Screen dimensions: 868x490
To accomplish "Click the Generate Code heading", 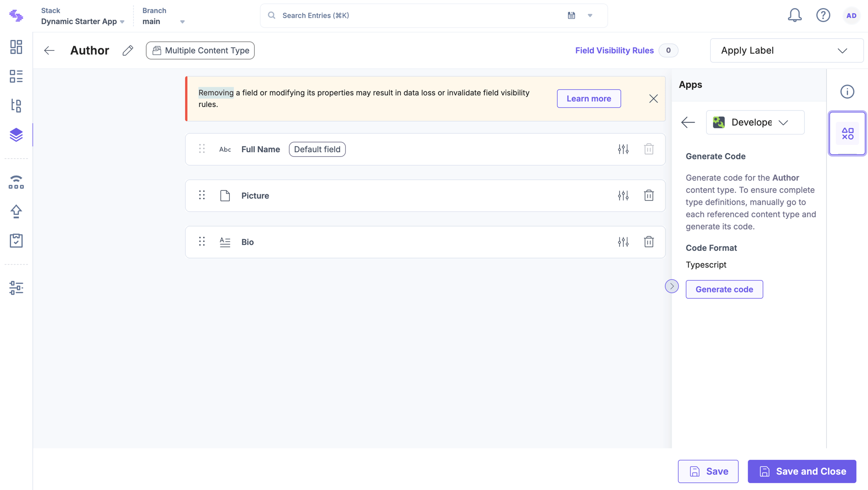I will point(715,156).
